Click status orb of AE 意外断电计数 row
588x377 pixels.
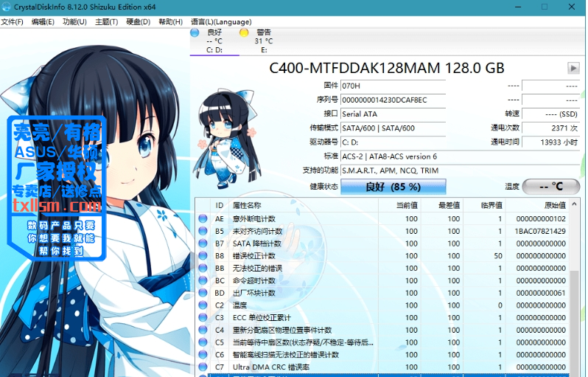tap(203, 218)
